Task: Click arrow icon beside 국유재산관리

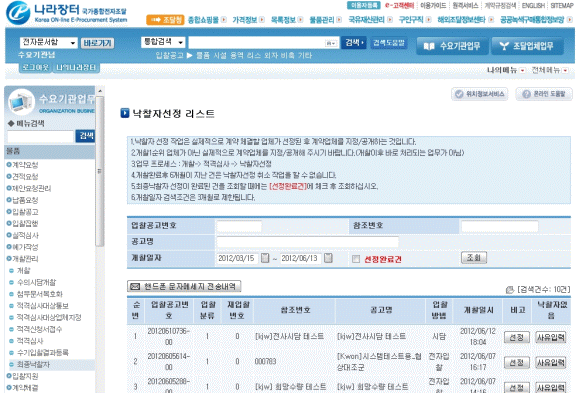Action: click(390, 20)
